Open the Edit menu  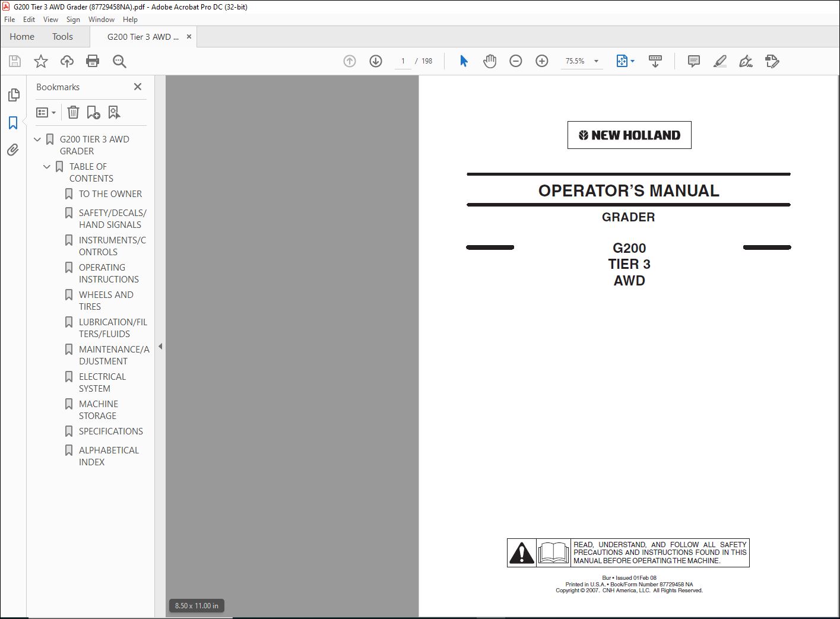pos(29,20)
